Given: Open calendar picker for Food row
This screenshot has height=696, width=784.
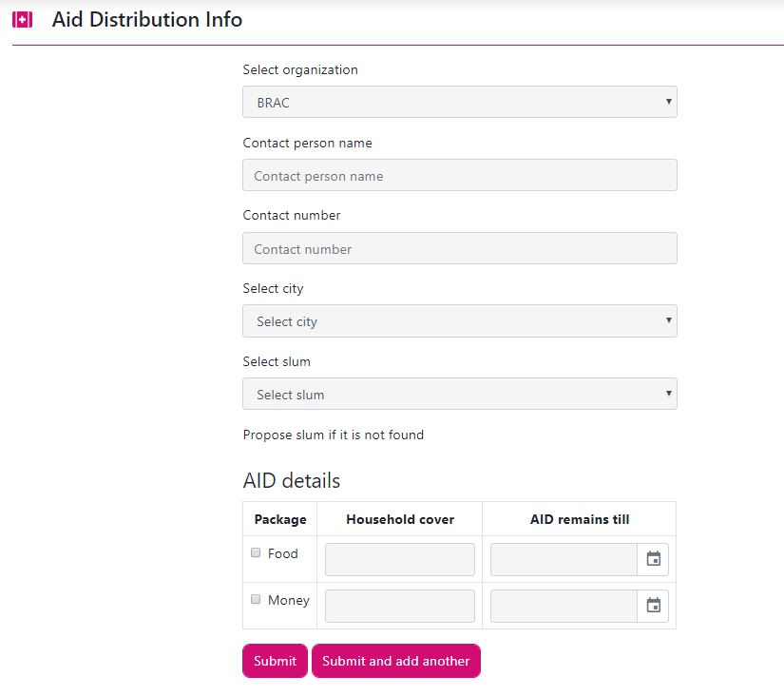Looking at the screenshot, I should tap(653, 559).
